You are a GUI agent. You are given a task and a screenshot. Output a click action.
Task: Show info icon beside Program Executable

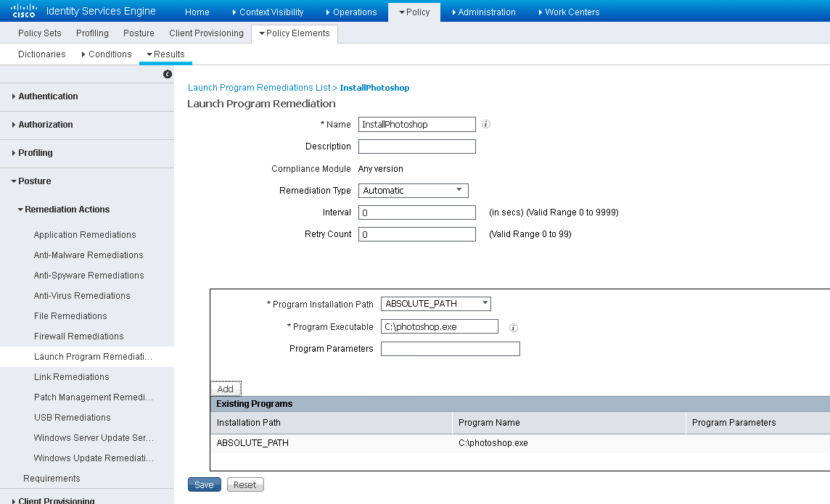(x=514, y=328)
